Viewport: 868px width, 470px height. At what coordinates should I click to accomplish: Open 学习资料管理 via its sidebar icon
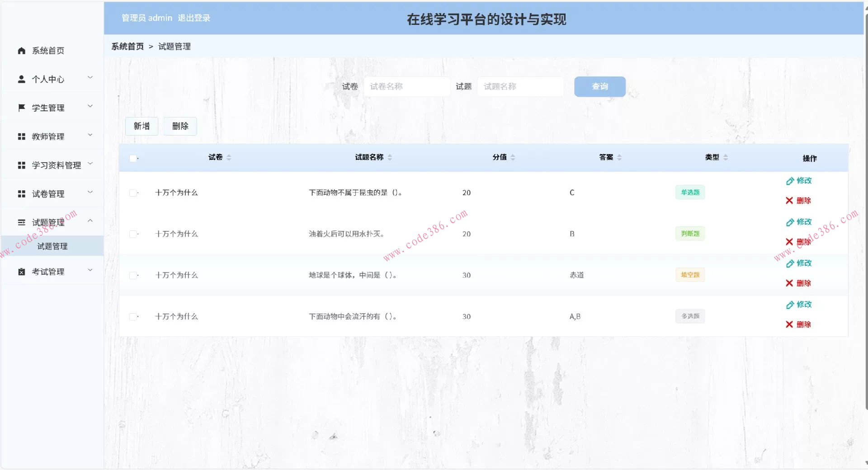[x=21, y=165]
